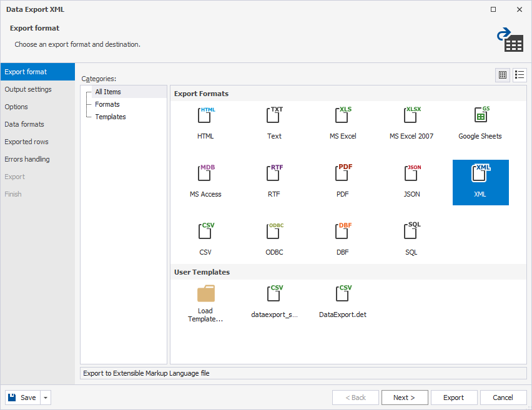Switch to large icons grid view

pyautogui.click(x=503, y=75)
